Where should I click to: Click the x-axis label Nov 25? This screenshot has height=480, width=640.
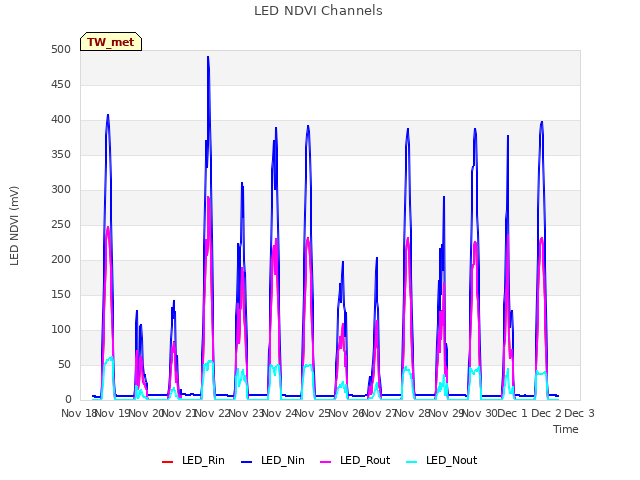(312, 413)
